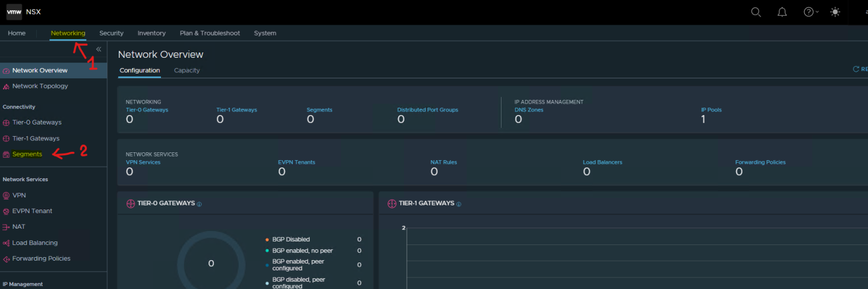Click the Network Topology sidebar icon
This screenshot has height=289, width=868.
[x=6, y=87]
